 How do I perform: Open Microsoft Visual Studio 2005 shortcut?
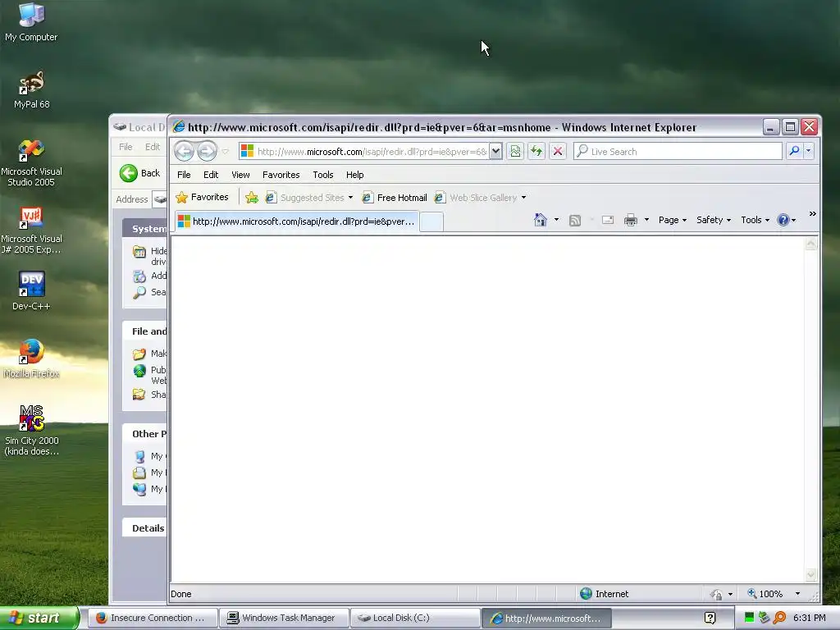(x=31, y=163)
